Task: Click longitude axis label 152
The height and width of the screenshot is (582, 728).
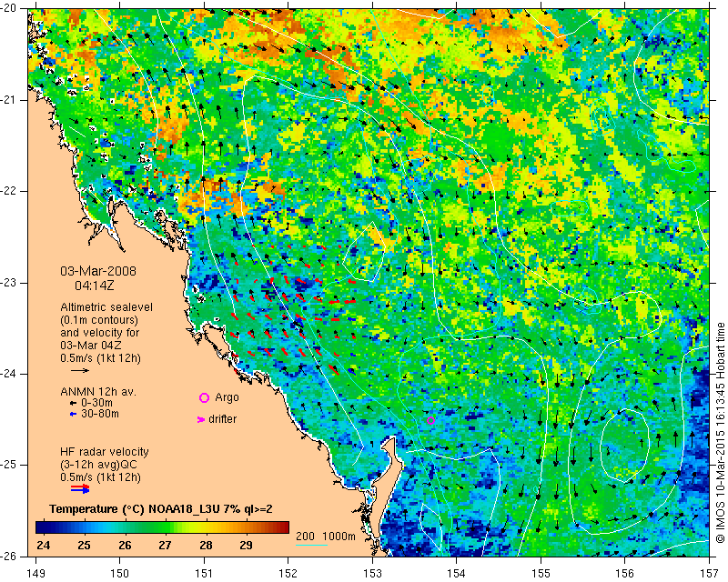Action: (288, 574)
